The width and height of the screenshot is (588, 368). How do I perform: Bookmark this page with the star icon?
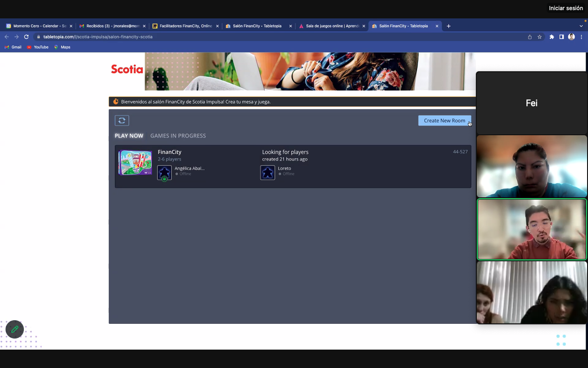pyautogui.click(x=540, y=37)
